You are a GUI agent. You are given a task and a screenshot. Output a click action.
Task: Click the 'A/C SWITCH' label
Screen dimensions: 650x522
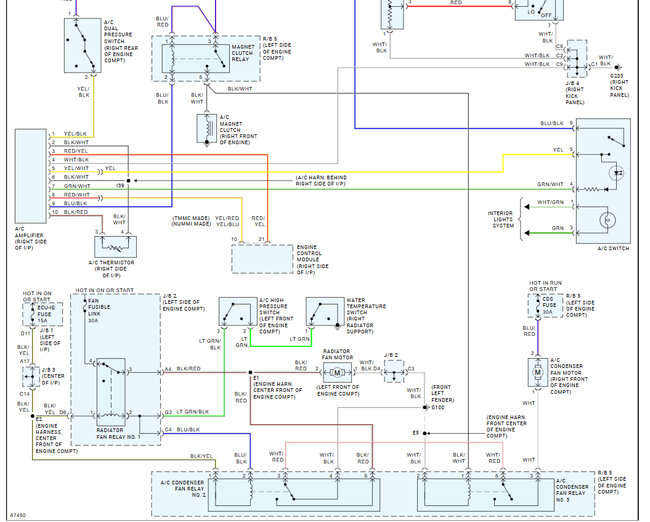(x=613, y=248)
